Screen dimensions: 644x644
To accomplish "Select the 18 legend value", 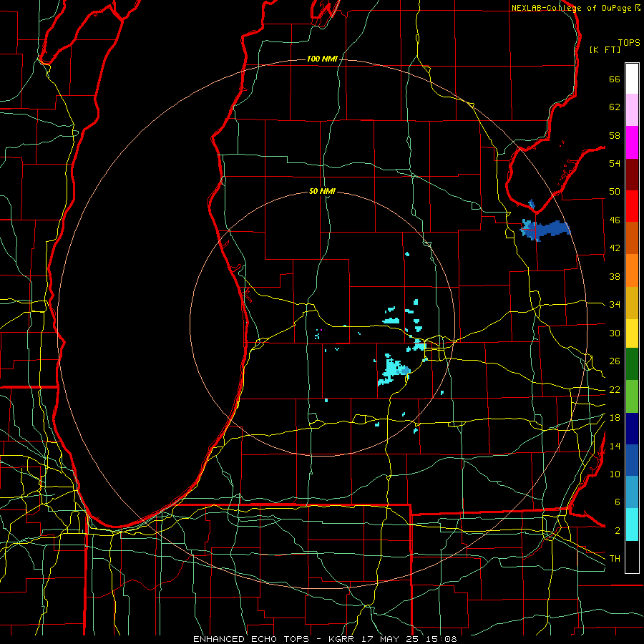I will 615,418.
